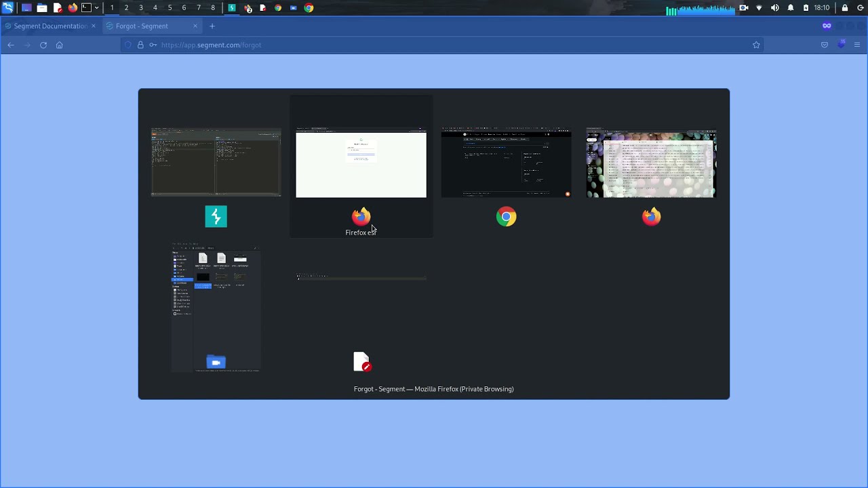Select the dark Chrome window thumbnail
The image size is (868, 488).
click(507, 162)
